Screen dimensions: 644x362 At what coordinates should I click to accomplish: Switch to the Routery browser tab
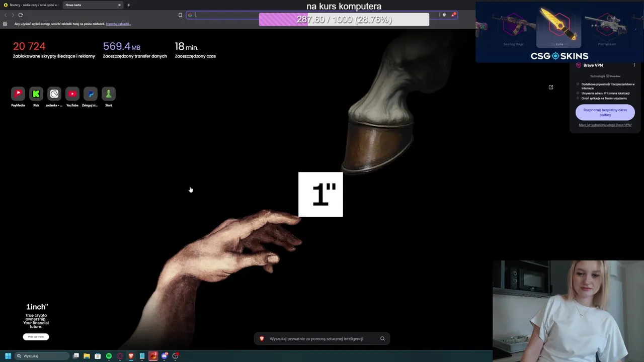coord(31,5)
